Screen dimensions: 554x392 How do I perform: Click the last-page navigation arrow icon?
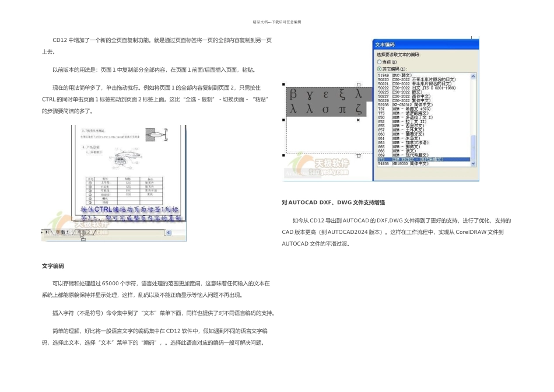[47, 232]
